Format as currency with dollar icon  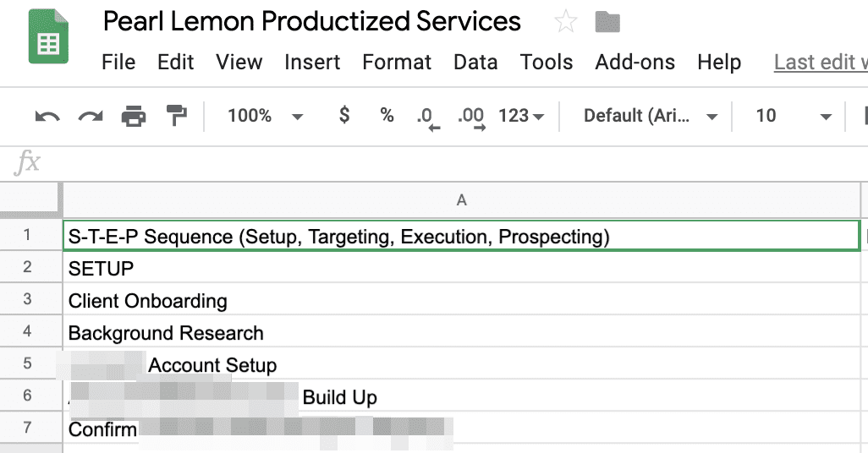click(x=343, y=115)
